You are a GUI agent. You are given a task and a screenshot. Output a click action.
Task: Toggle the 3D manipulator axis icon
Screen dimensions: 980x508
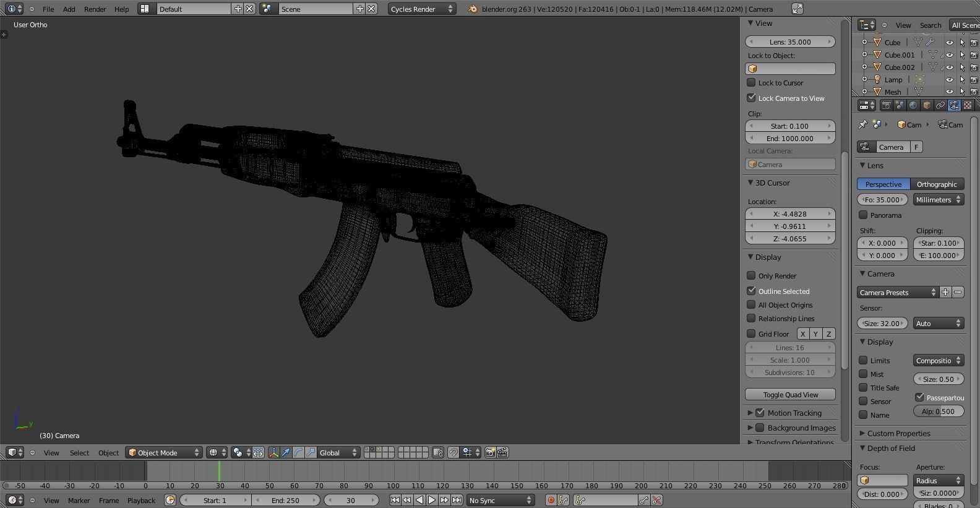coord(273,452)
